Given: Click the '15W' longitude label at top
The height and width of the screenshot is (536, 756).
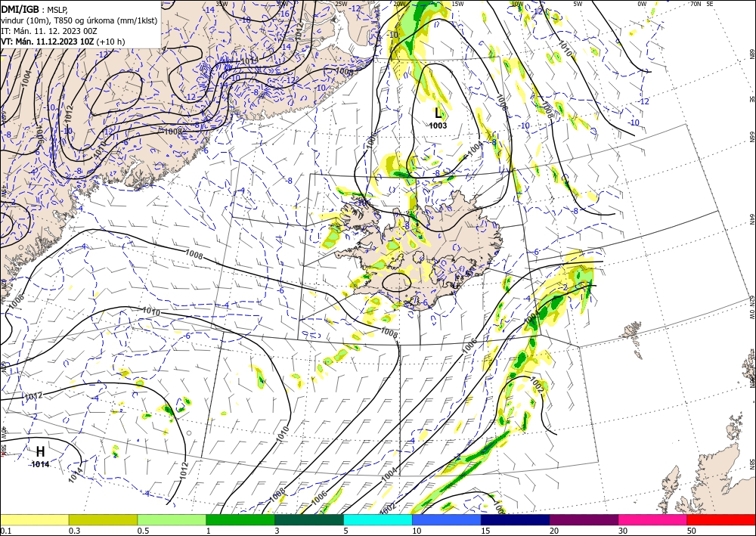Looking at the screenshot, I should (x=457, y=4).
